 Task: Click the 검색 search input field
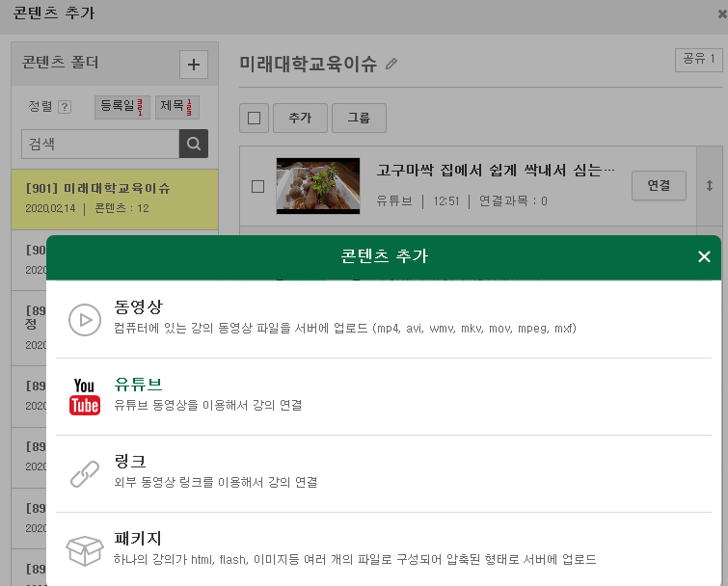pos(100,144)
